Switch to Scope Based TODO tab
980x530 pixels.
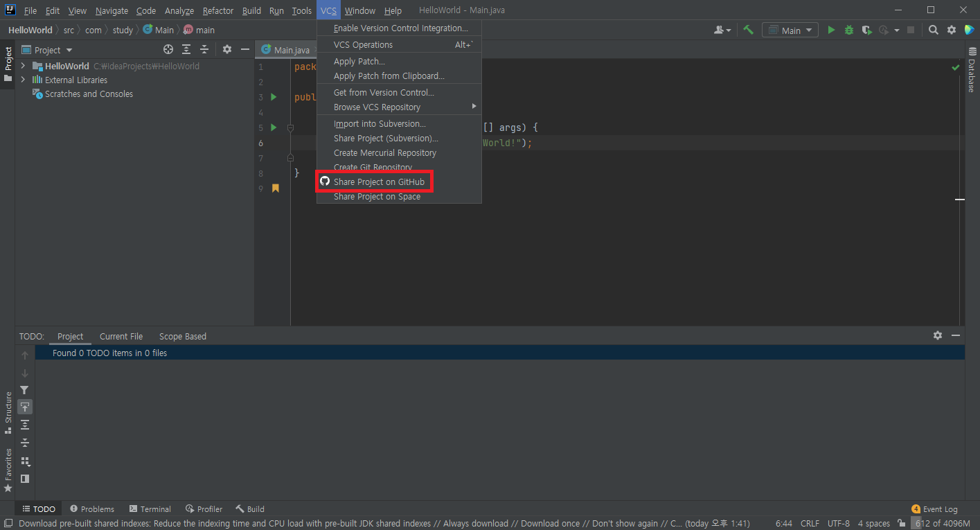pos(183,336)
